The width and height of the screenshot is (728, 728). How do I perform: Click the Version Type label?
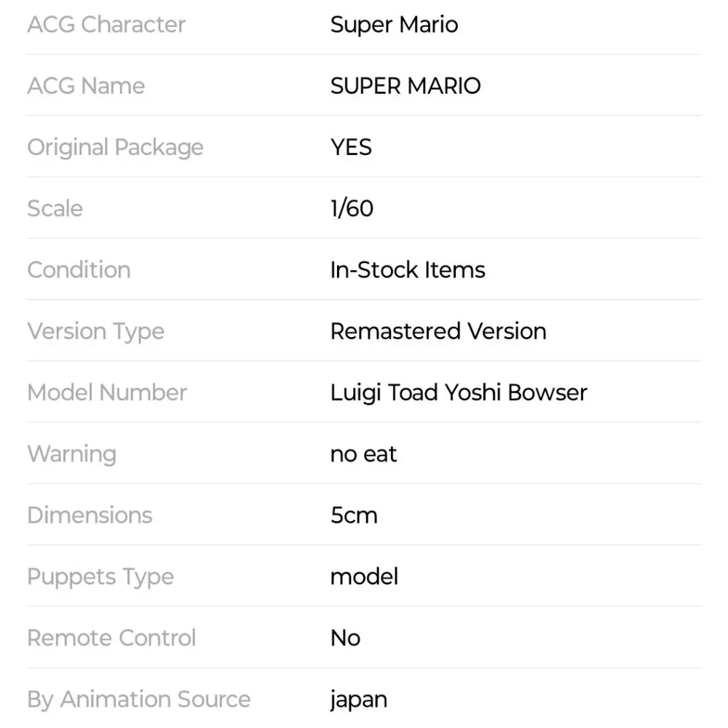point(95,332)
